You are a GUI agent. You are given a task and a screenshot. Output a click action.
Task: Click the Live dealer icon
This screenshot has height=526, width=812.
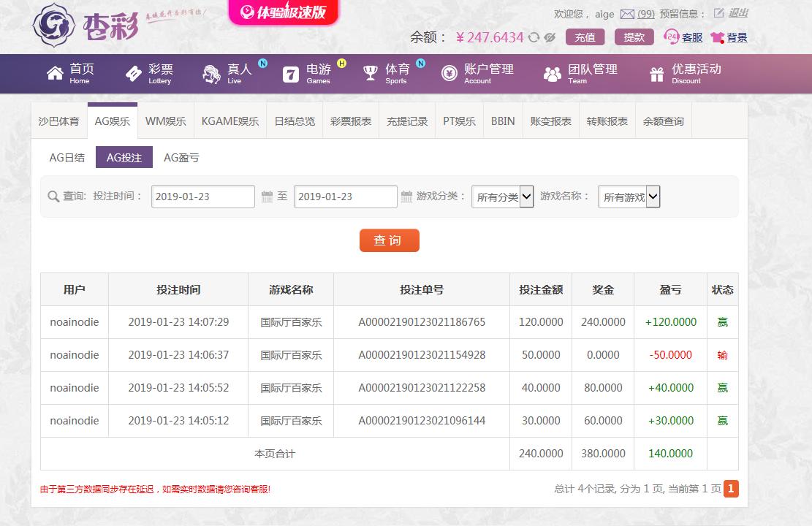point(211,74)
